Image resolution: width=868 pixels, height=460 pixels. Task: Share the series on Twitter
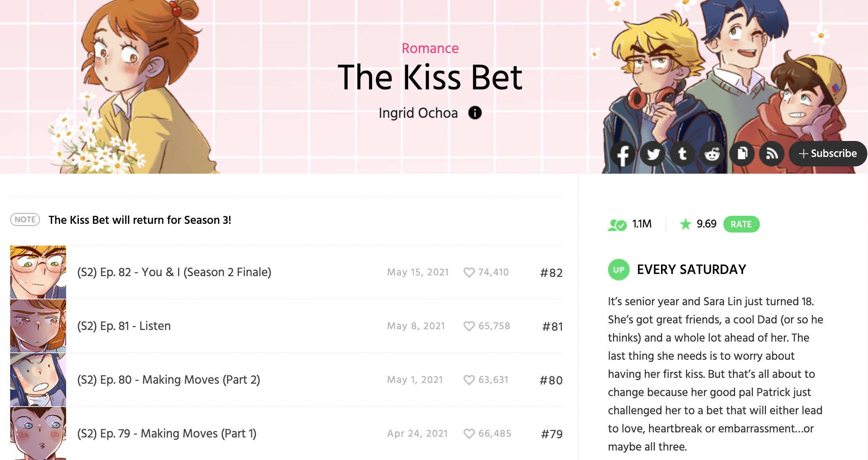pyautogui.click(x=653, y=154)
